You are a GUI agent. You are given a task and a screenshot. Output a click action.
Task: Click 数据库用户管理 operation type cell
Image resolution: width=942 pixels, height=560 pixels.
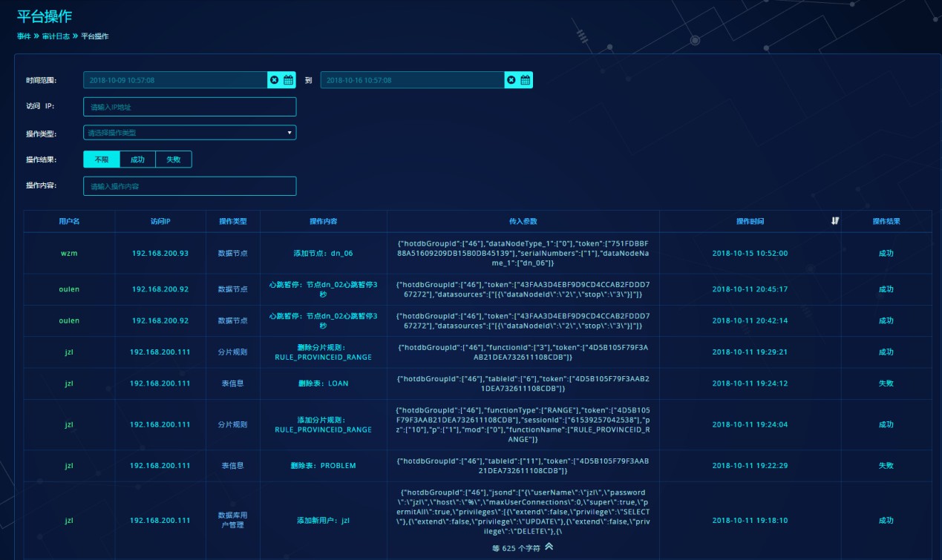(233, 519)
